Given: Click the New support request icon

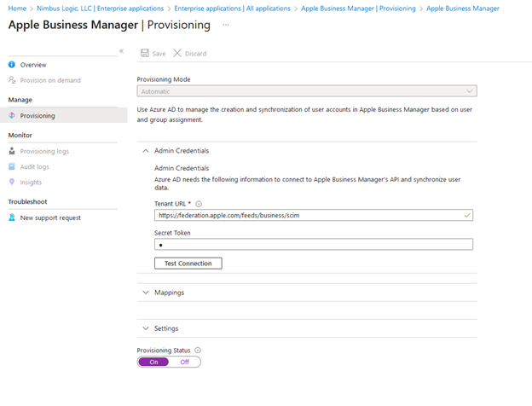Looking at the screenshot, I should point(12,217).
